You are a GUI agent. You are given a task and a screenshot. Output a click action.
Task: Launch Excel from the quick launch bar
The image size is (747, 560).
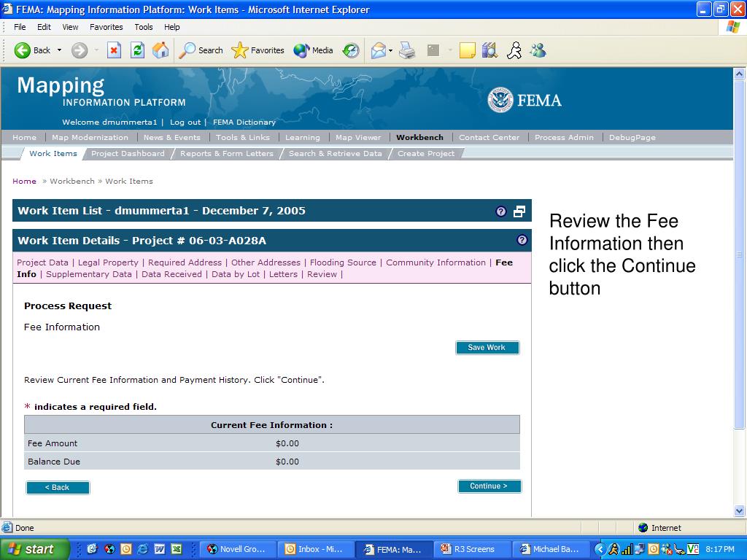177,549
